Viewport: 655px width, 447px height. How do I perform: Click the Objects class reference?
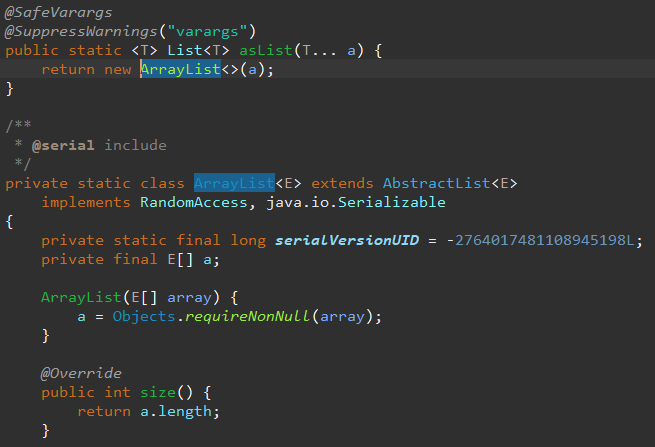[144, 316]
